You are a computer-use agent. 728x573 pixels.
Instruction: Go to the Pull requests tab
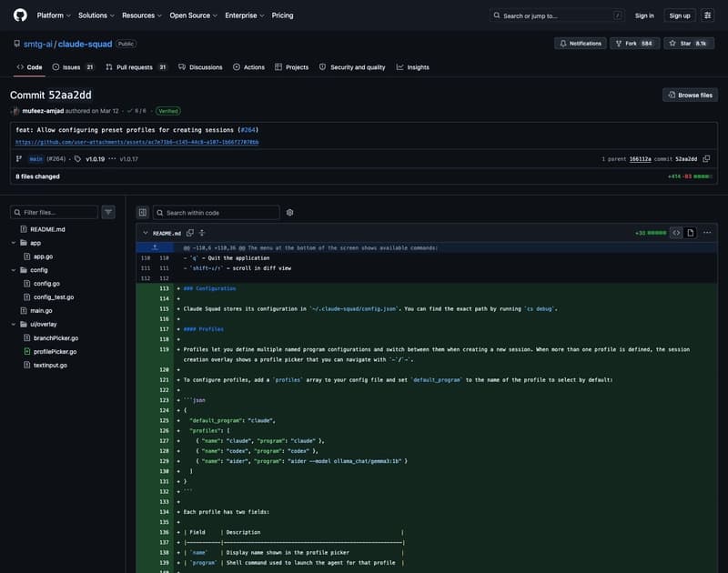[136, 67]
